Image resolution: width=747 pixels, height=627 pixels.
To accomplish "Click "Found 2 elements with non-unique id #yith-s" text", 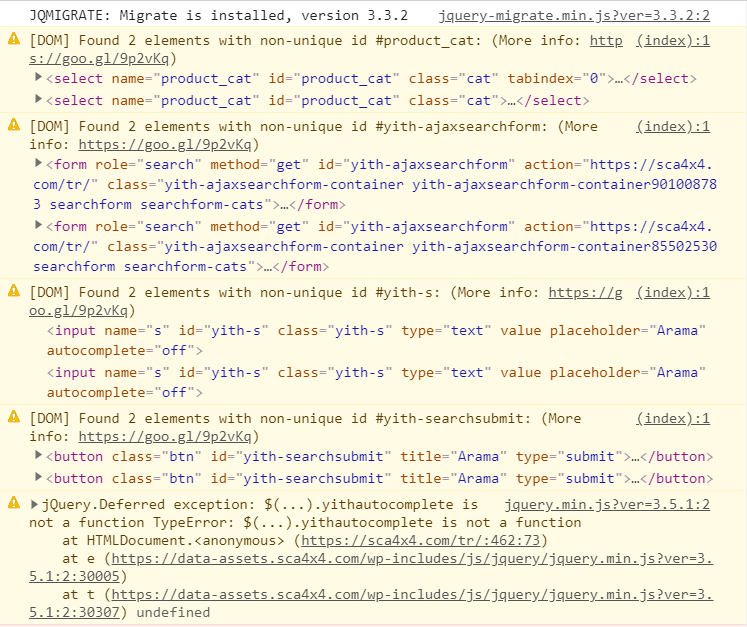I will pos(260,293).
